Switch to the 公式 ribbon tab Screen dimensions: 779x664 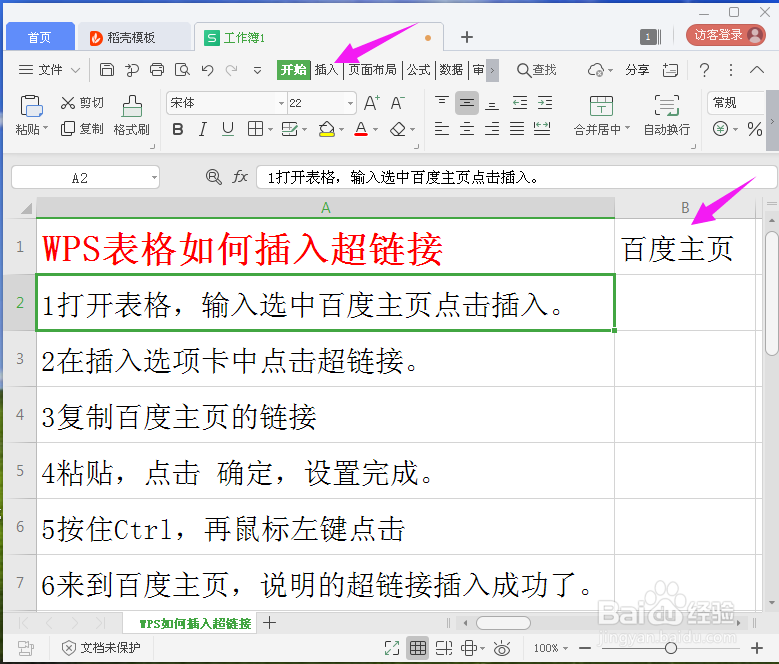click(418, 70)
